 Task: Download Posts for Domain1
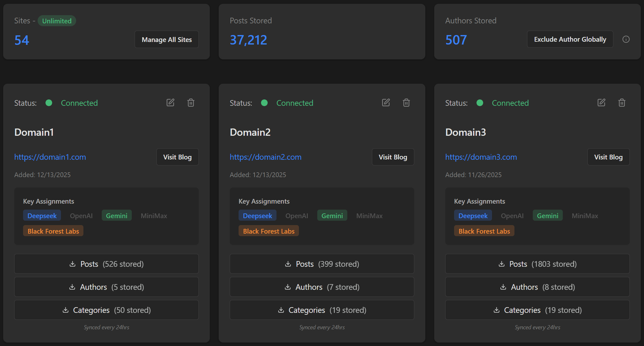pos(106,264)
